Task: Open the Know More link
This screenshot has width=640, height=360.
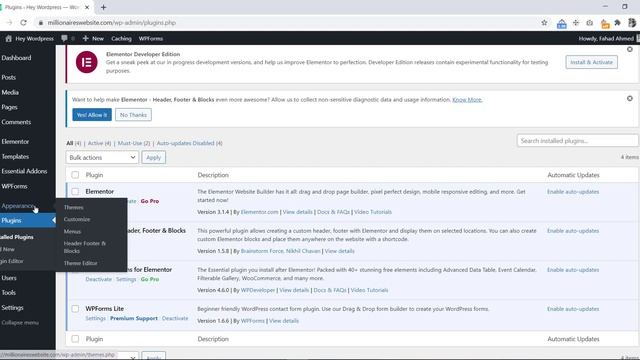Action: [x=467, y=100]
